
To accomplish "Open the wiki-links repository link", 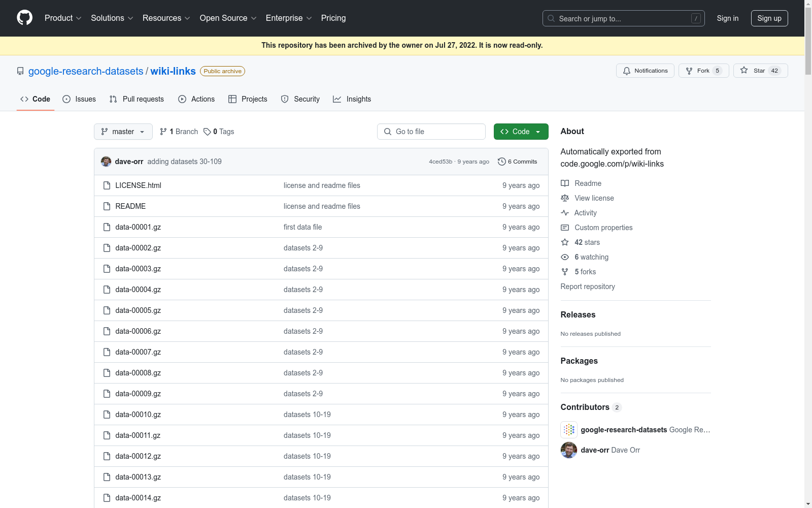I will (173, 71).
